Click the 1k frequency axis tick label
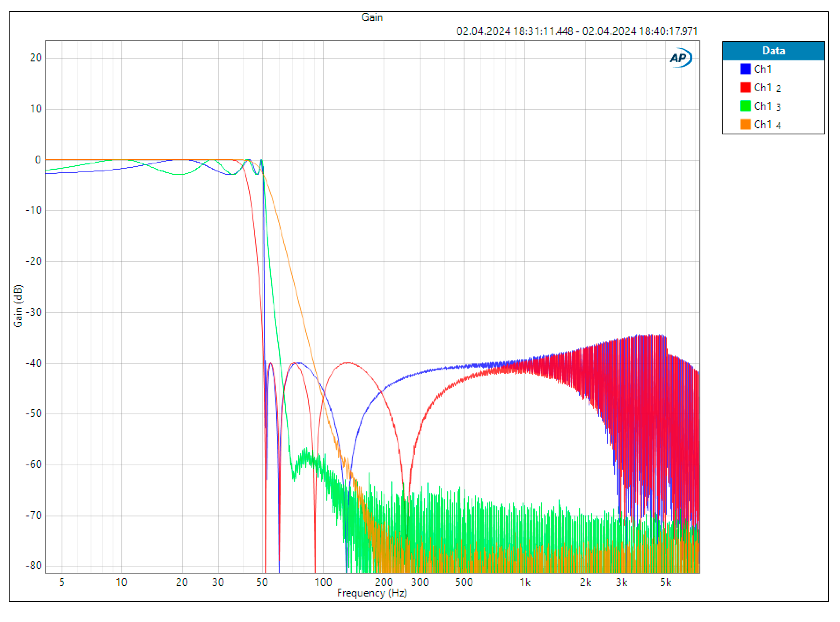The height and width of the screenshot is (622, 840). (525, 582)
